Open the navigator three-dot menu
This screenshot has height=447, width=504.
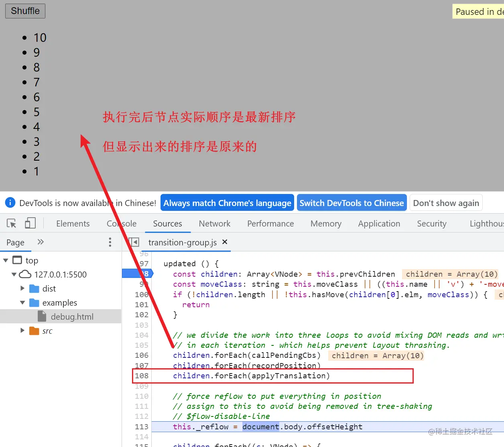click(110, 242)
